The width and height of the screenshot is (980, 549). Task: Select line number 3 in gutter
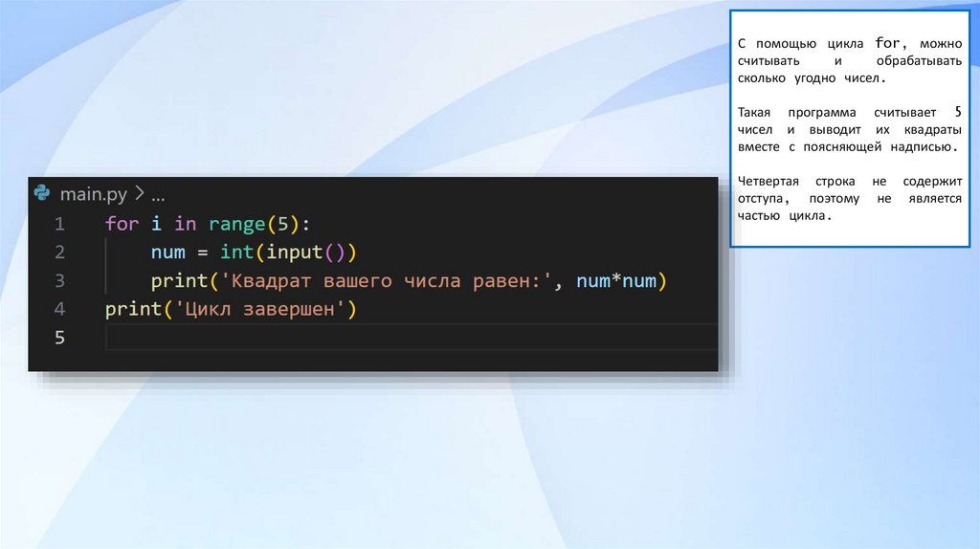point(59,280)
